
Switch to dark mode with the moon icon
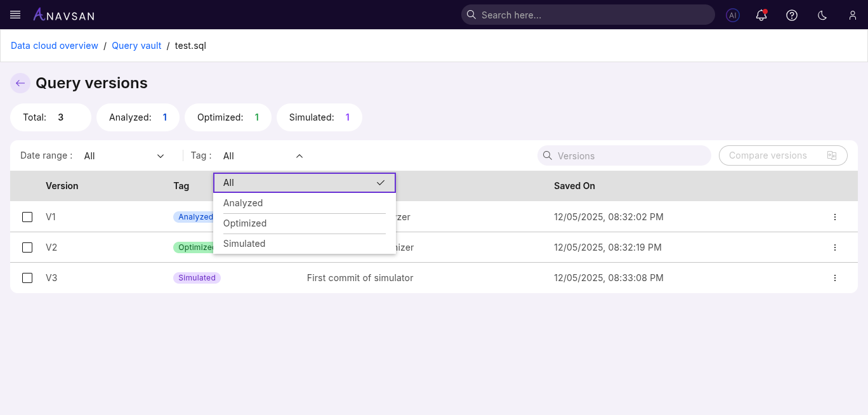pyautogui.click(x=822, y=15)
